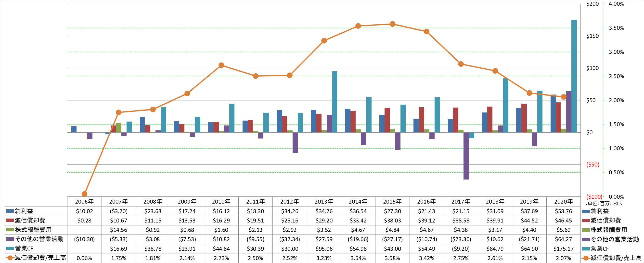Click the 減価償却費/売上高 row label in data table
The width and height of the screenshot is (644, 263).
tap(40, 258)
